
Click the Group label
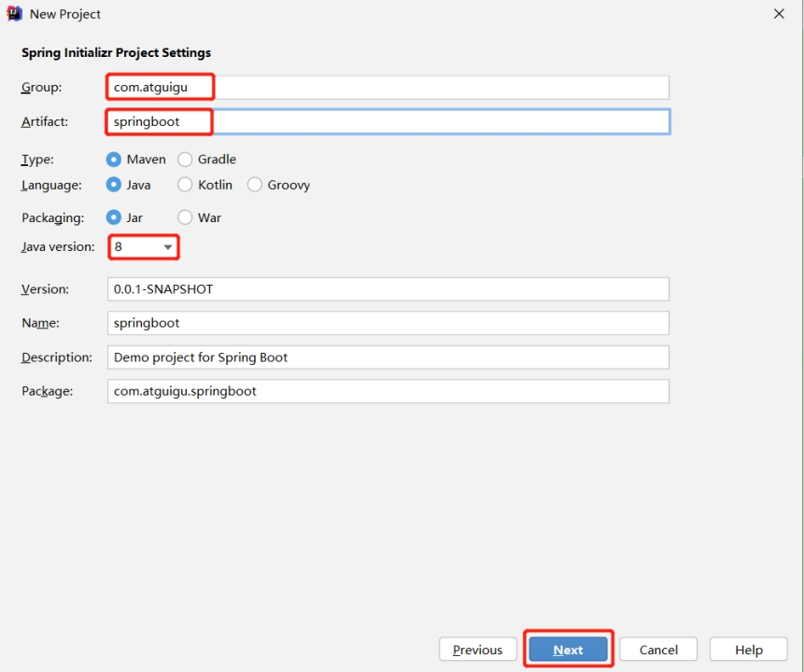pyautogui.click(x=41, y=87)
